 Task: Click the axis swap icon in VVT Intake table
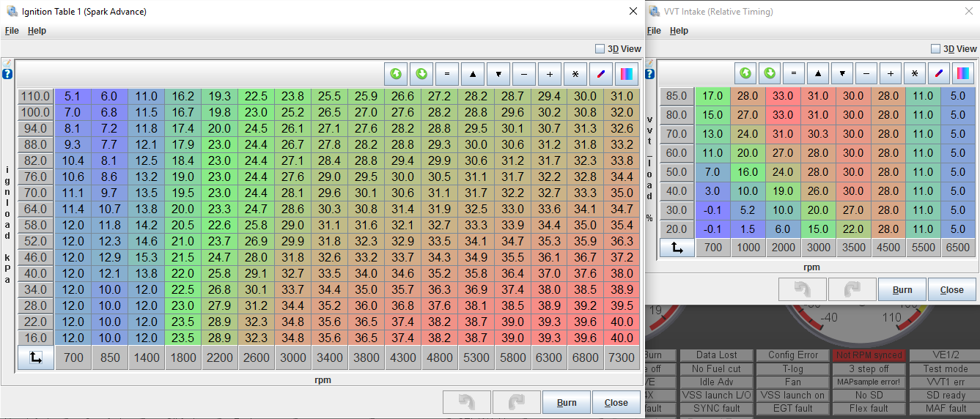click(x=677, y=248)
